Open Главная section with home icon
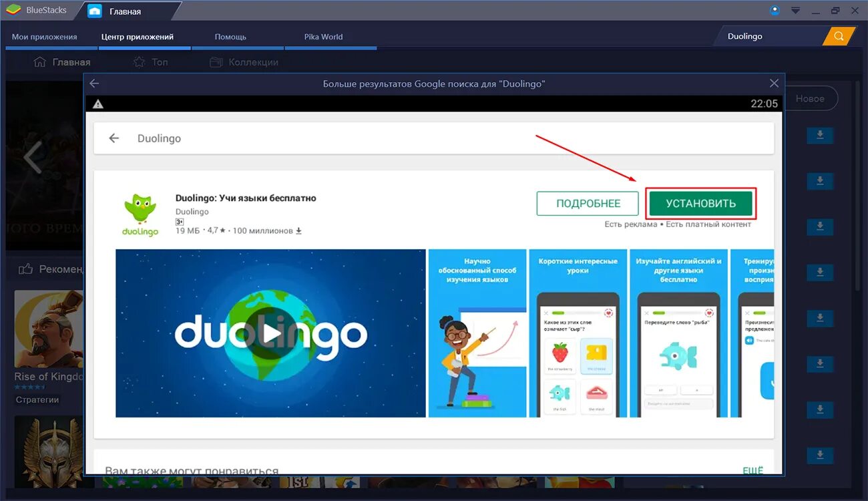Image resolution: width=868 pixels, height=501 pixels. pyautogui.click(x=62, y=62)
